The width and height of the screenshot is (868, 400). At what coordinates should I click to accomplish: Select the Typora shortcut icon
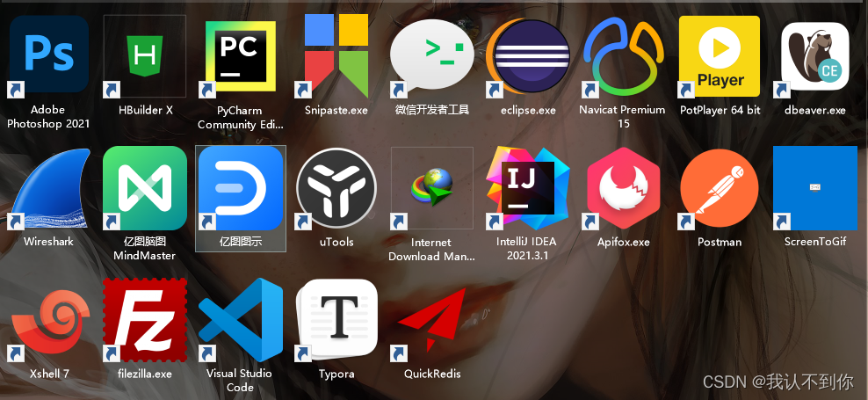(x=336, y=320)
